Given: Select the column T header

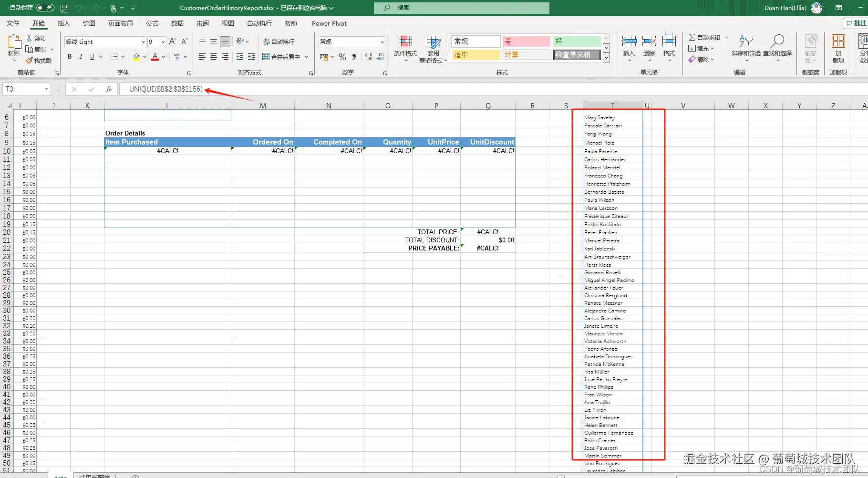Looking at the screenshot, I should pos(612,105).
